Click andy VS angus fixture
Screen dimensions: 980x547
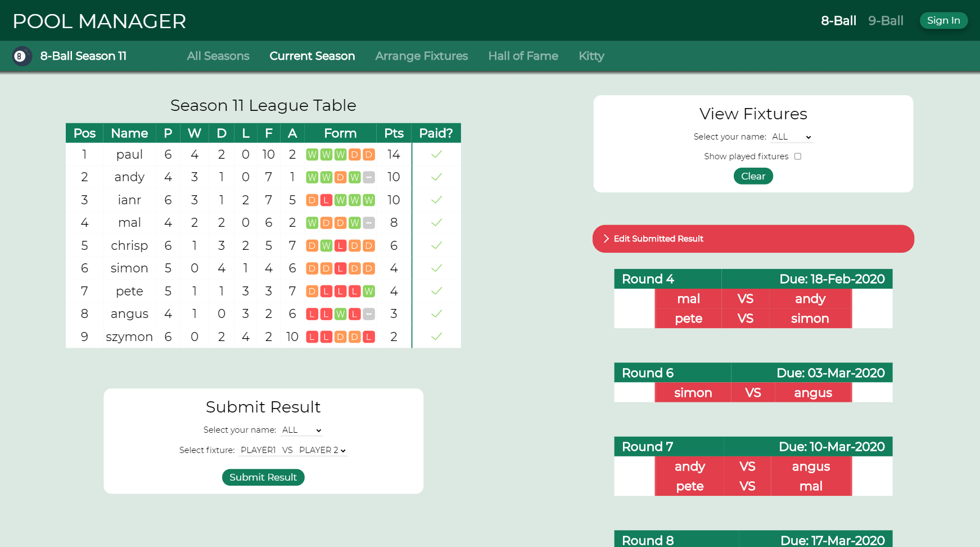[753, 467]
